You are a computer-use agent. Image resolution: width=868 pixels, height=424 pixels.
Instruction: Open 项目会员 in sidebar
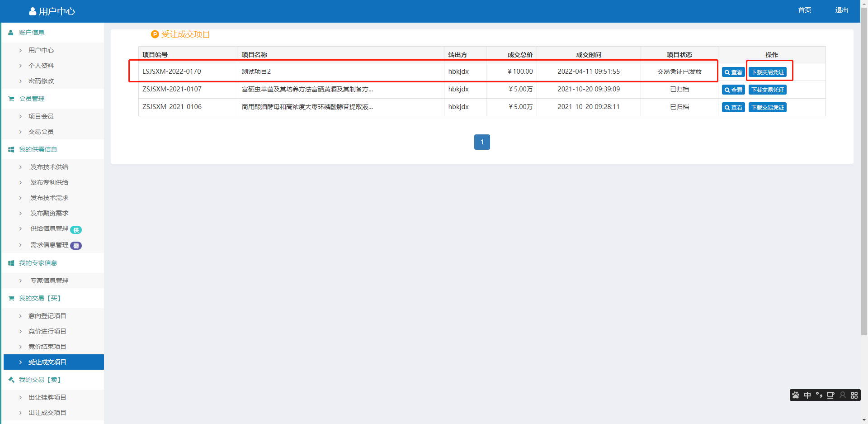tap(41, 116)
